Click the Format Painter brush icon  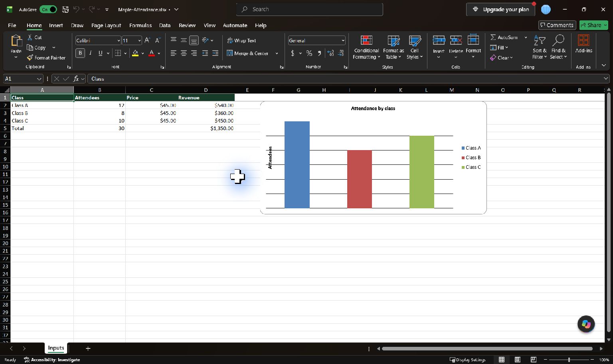click(30, 57)
